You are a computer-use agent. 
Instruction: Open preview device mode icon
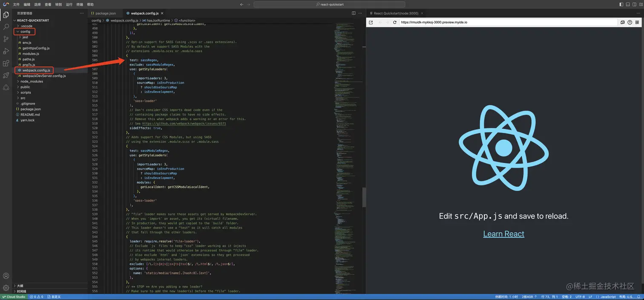(x=622, y=22)
